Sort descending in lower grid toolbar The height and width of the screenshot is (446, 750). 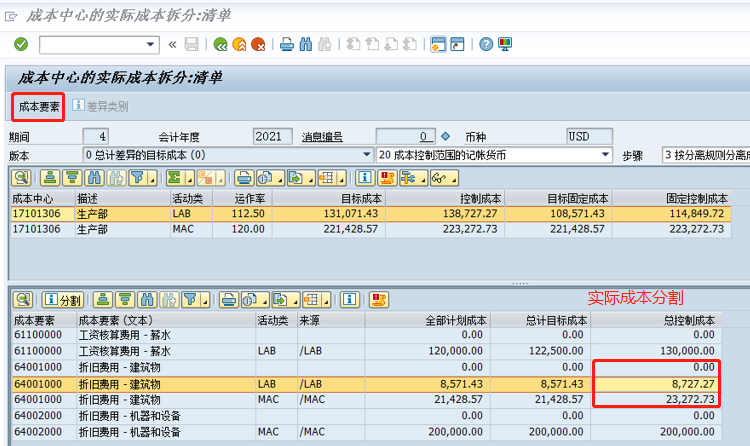125,300
